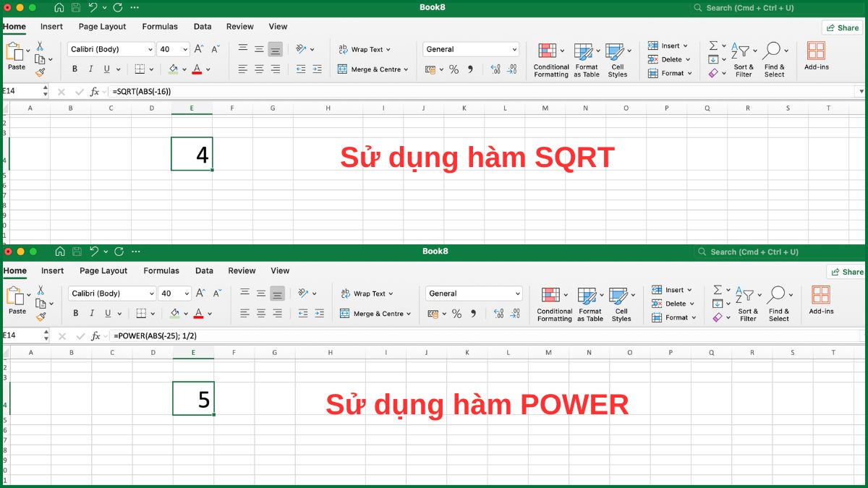Image resolution: width=868 pixels, height=488 pixels.
Task: Click the Comma Style icon
Action: click(x=470, y=69)
